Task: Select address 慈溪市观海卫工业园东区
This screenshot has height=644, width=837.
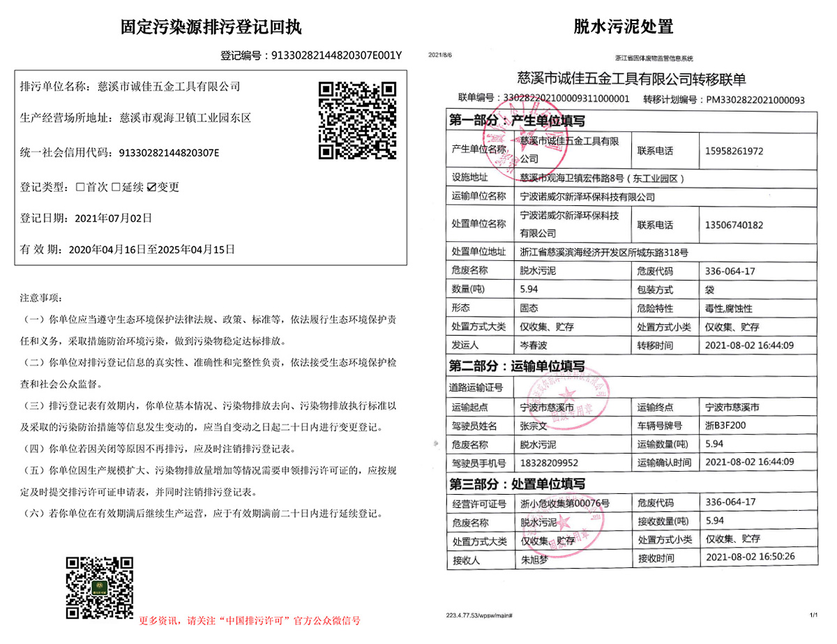Action: (x=186, y=117)
